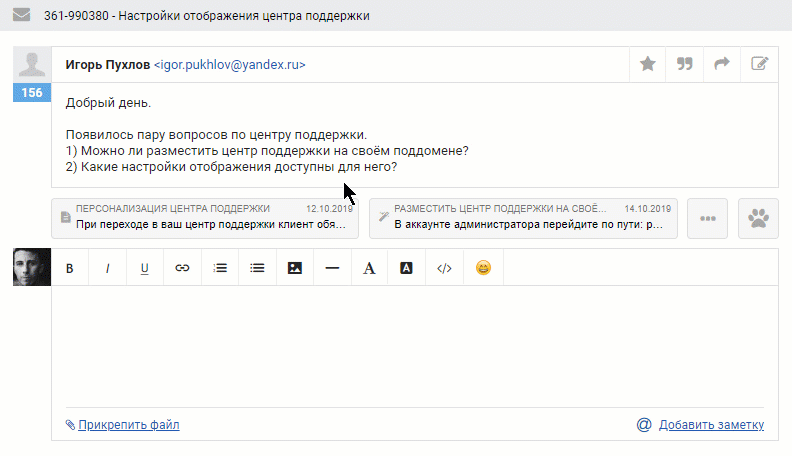Open the emoji picker
This screenshot has width=792, height=456.
tap(483, 268)
